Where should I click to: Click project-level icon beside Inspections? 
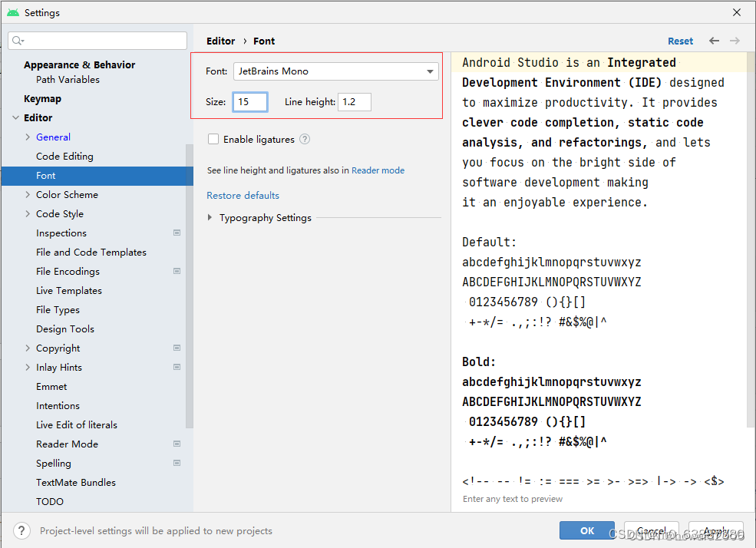click(x=177, y=233)
